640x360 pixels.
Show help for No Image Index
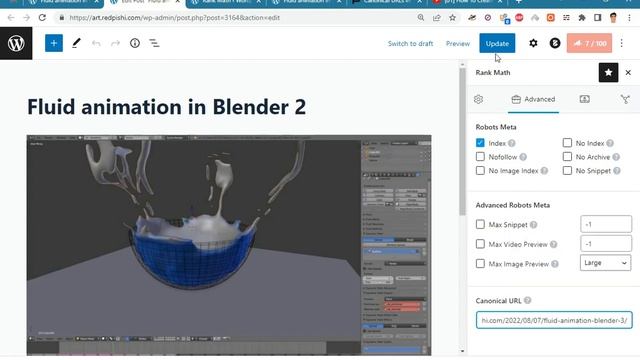544,171
